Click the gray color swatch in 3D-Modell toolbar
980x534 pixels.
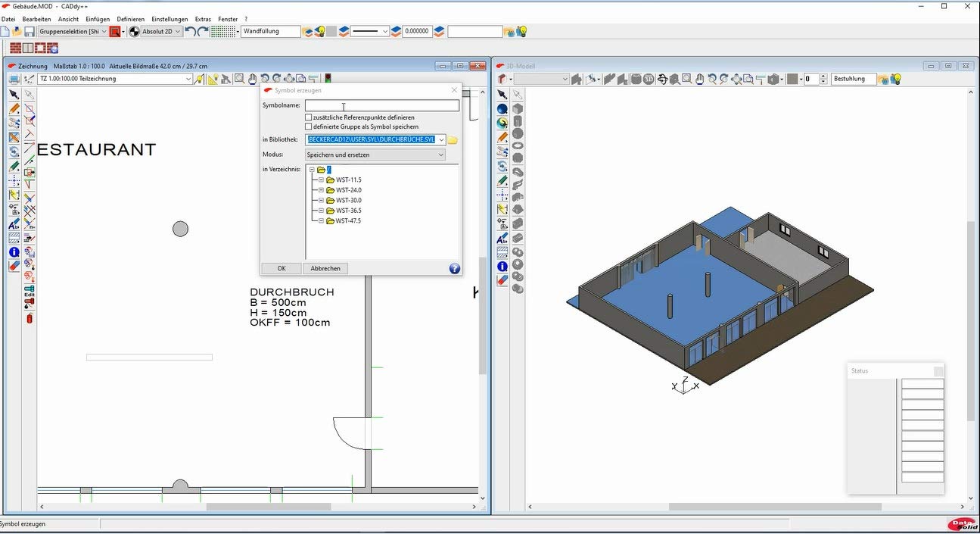[792, 79]
